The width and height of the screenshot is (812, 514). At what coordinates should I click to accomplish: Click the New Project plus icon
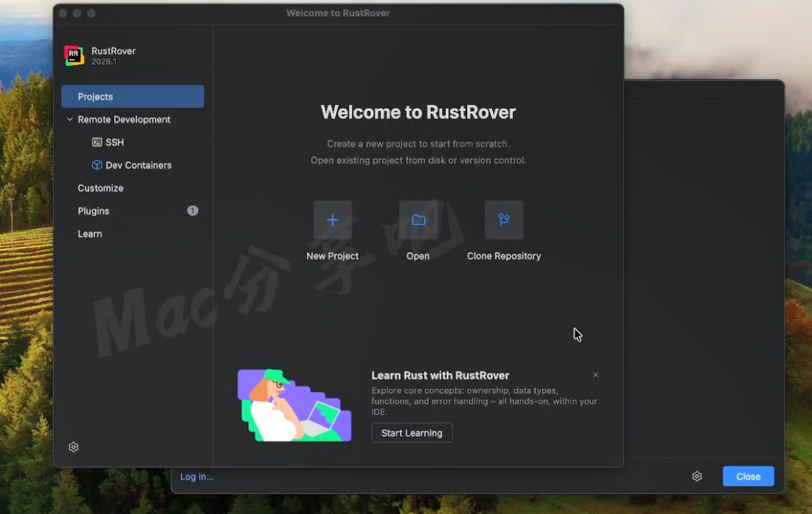pos(333,220)
